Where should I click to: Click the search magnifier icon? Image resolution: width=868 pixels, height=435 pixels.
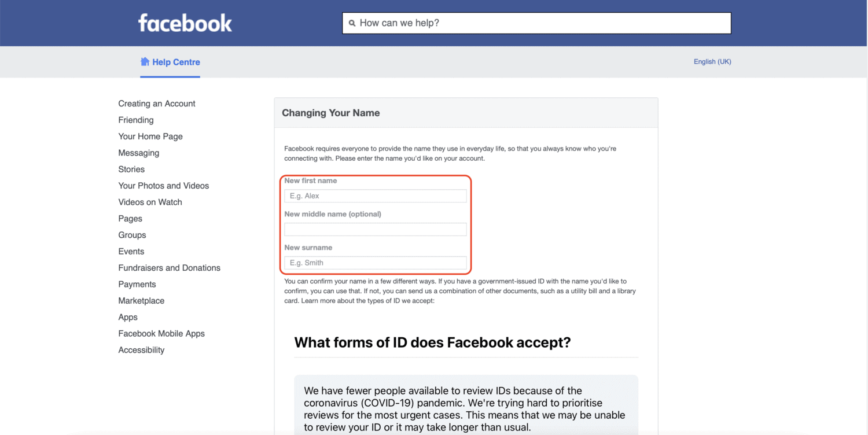(x=352, y=23)
